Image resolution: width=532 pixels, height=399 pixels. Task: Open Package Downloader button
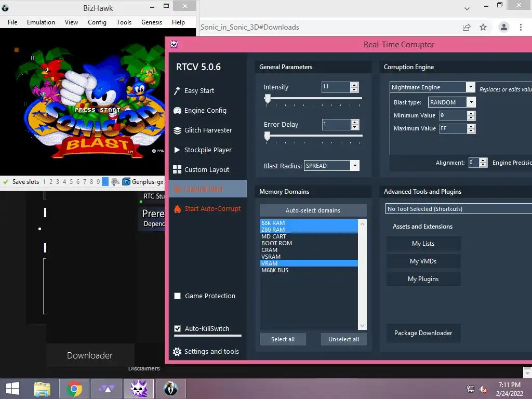click(423, 333)
